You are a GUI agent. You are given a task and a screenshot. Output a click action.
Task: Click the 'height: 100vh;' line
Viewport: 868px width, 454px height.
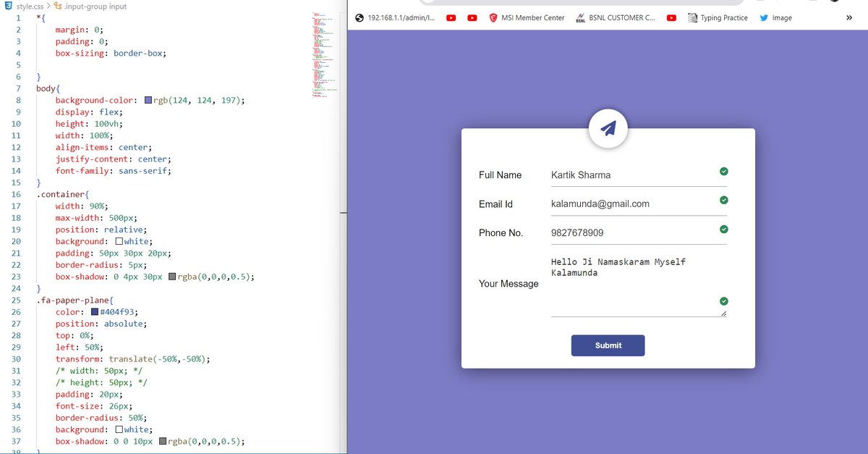[x=92, y=124]
